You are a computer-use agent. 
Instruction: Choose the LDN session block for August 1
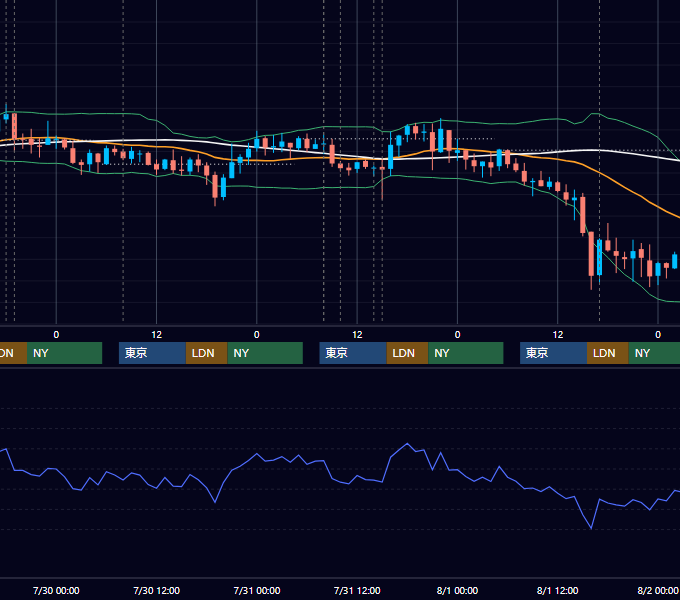point(608,353)
